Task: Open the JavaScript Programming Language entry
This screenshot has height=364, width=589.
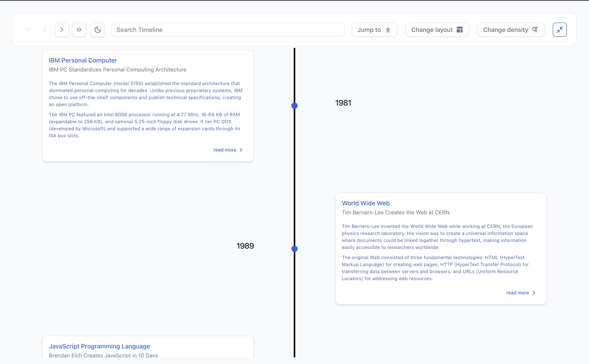Action: coord(100,346)
